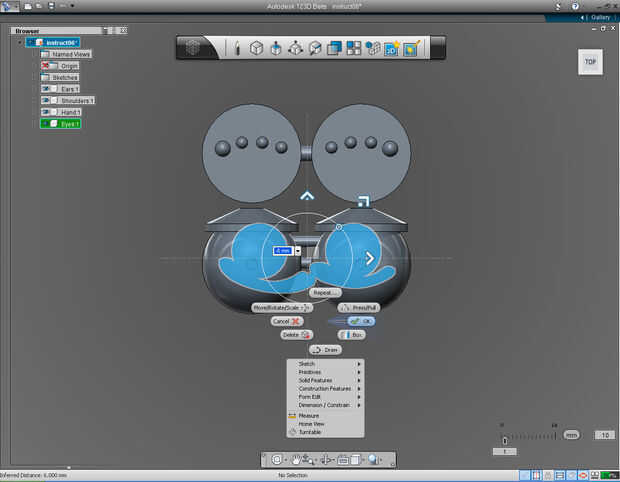Expand the Construction Features submenu
The image size is (620, 482).
point(325,389)
